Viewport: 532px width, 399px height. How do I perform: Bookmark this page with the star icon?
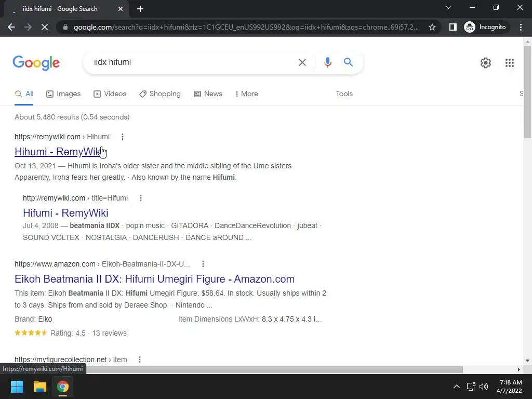click(x=432, y=27)
